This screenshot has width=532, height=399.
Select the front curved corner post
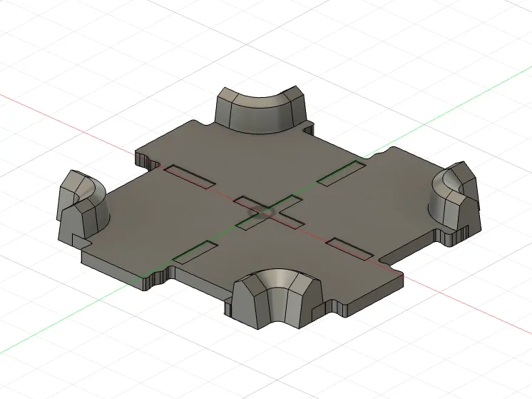(277, 299)
